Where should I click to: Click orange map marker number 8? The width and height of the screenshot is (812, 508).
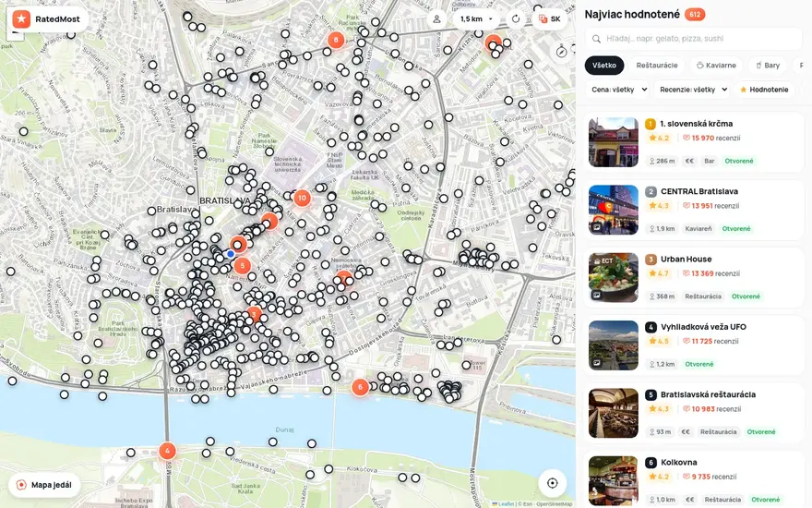pyautogui.click(x=336, y=40)
